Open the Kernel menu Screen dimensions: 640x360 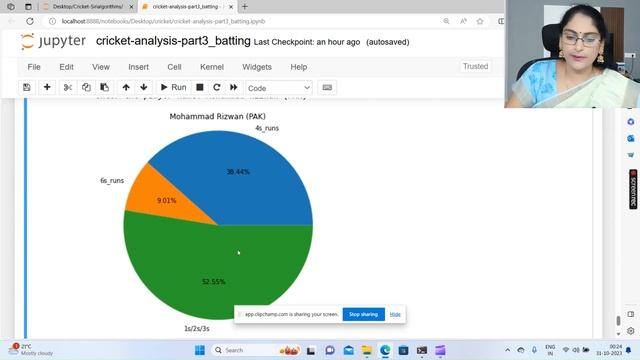[x=212, y=67]
